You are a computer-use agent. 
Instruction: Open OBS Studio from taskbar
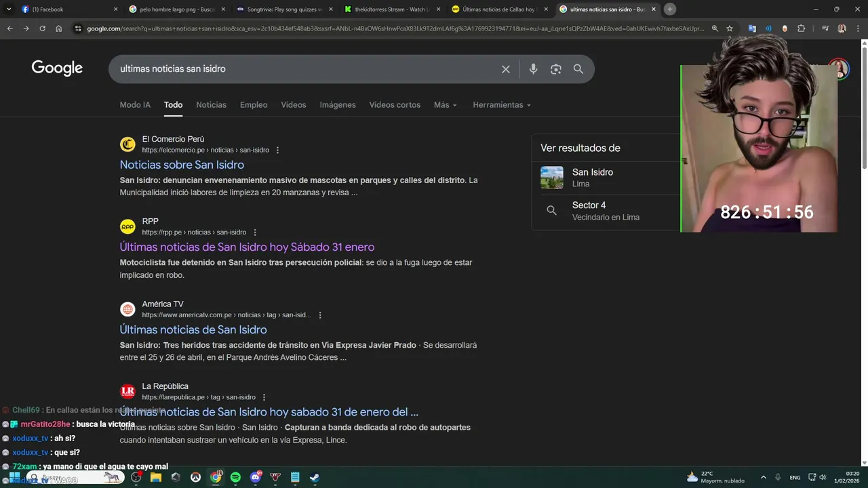[136, 477]
